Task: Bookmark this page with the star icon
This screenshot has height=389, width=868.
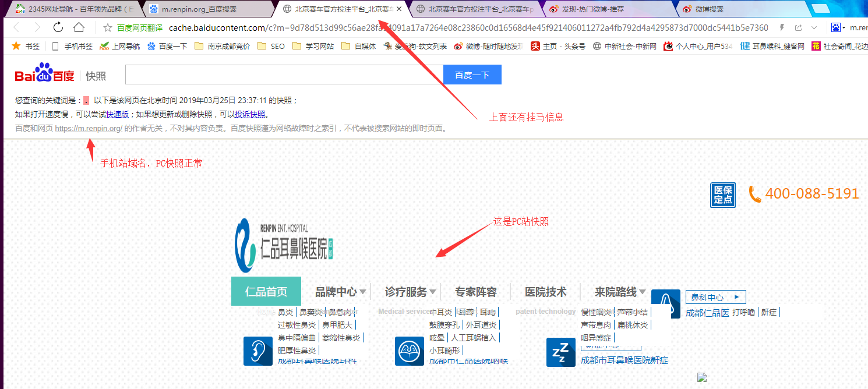Action: click(x=107, y=27)
